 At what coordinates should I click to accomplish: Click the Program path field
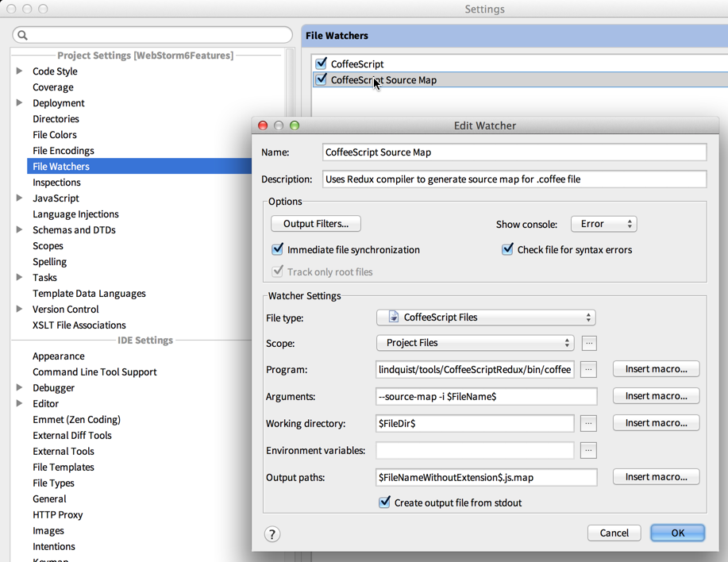[x=475, y=369]
